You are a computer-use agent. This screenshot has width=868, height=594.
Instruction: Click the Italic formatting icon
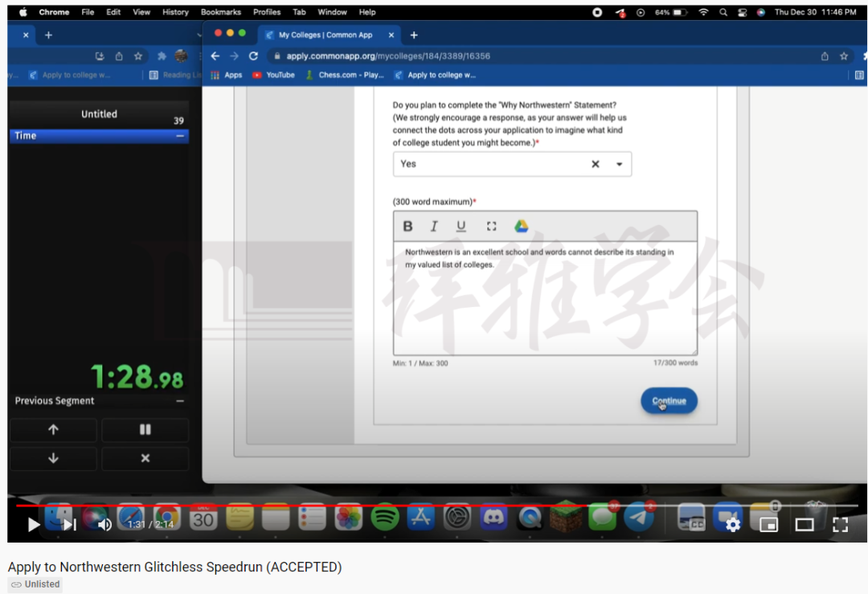[x=434, y=226]
